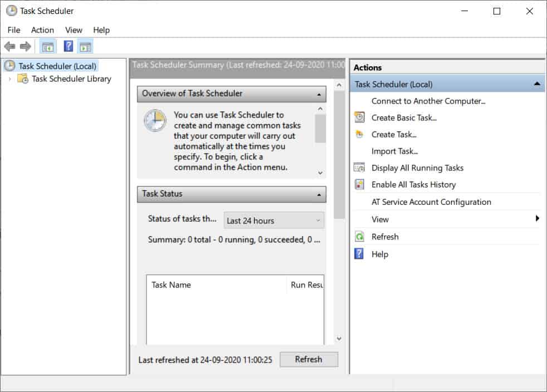The height and width of the screenshot is (392, 547).
Task: Click the Create Basic Task icon
Action: pos(360,117)
